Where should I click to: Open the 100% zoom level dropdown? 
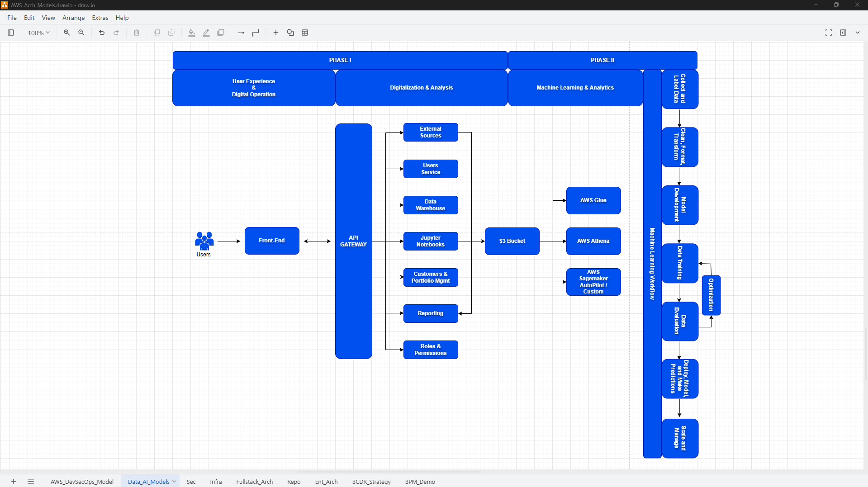point(38,33)
